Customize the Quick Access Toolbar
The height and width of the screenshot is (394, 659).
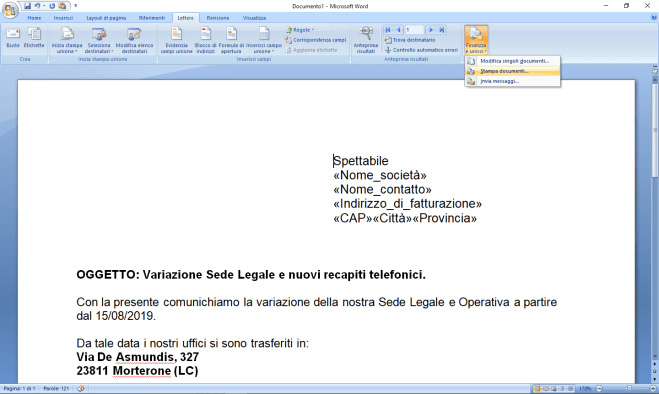76,6
